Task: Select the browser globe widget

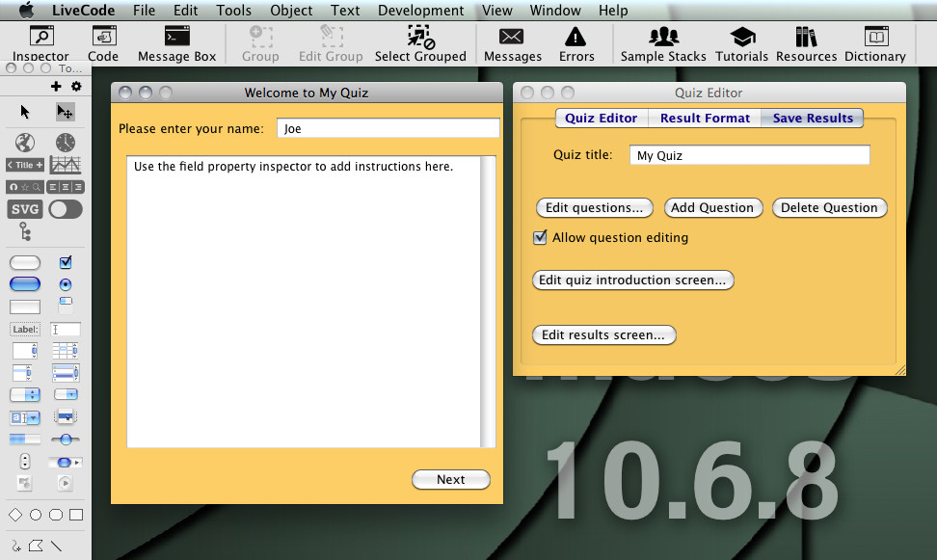Action: (x=25, y=143)
